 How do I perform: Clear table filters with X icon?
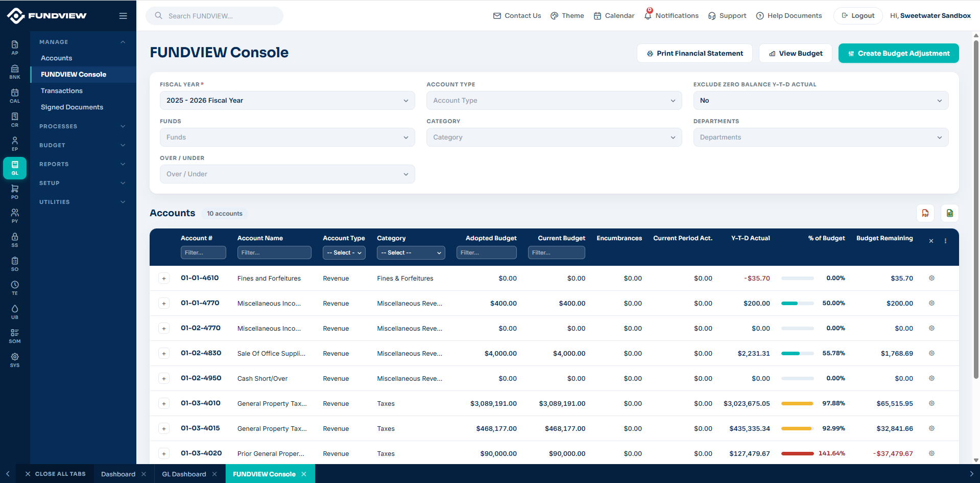tap(931, 241)
